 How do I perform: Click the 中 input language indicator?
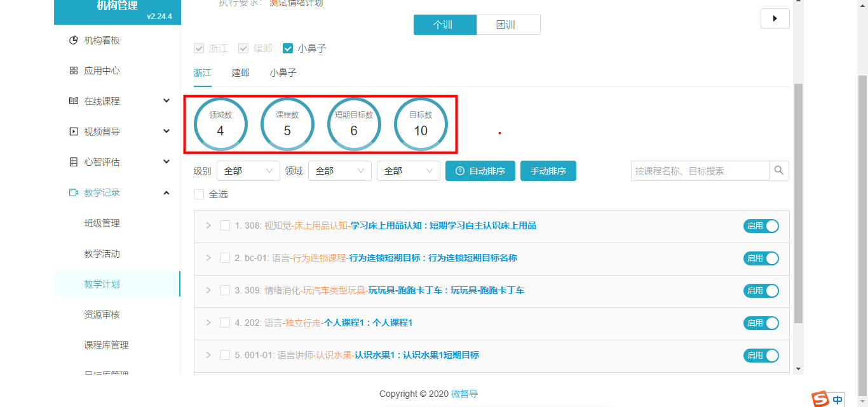click(837, 400)
